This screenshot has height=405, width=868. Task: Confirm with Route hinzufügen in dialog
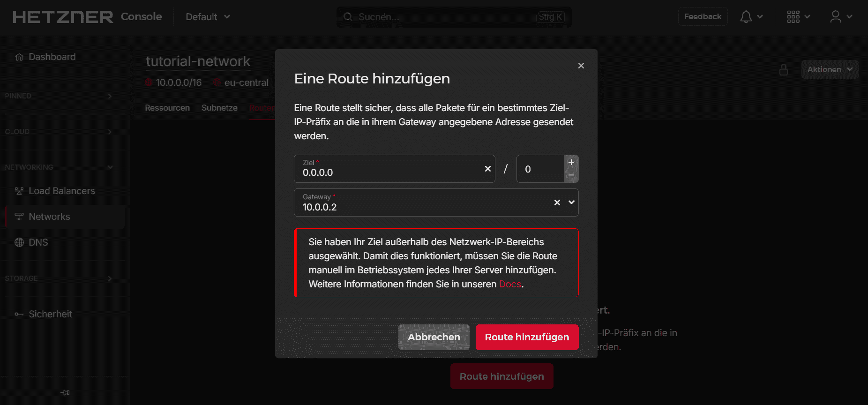tap(527, 337)
